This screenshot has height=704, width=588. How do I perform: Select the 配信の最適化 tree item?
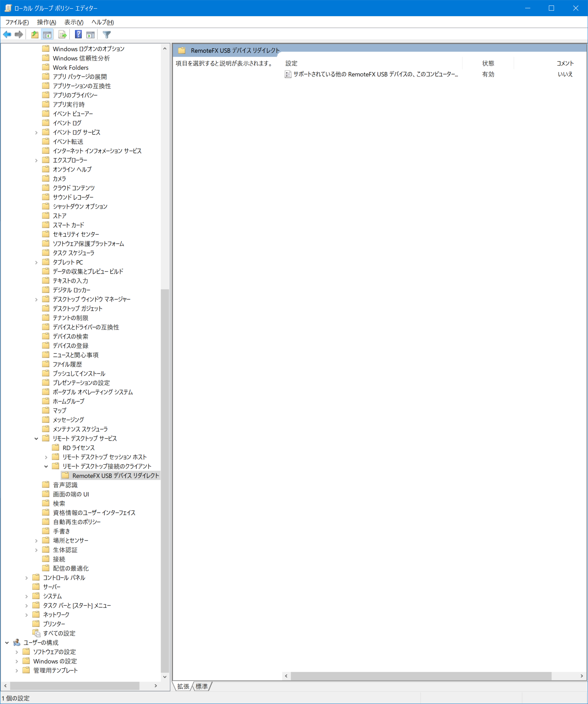tap(71, 568)
